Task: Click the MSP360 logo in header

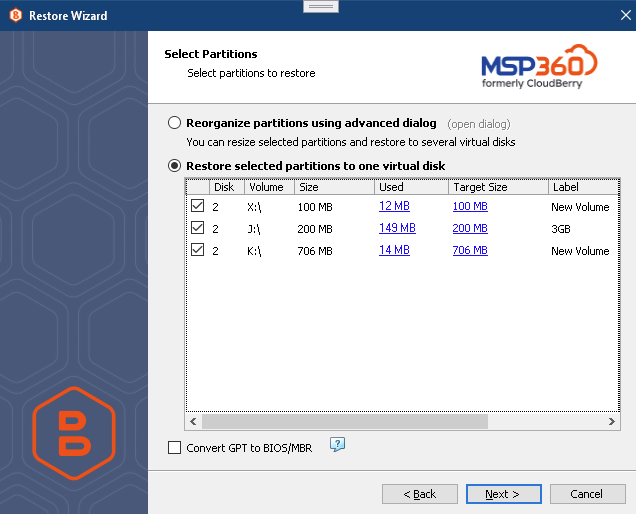Action: coord(539,67)
